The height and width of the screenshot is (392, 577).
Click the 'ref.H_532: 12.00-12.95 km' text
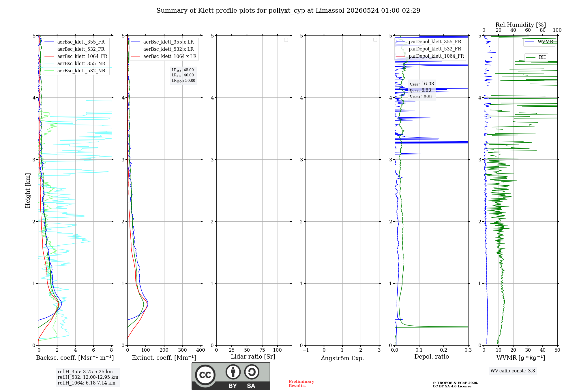pyautogui.click(x=88, y=377)
